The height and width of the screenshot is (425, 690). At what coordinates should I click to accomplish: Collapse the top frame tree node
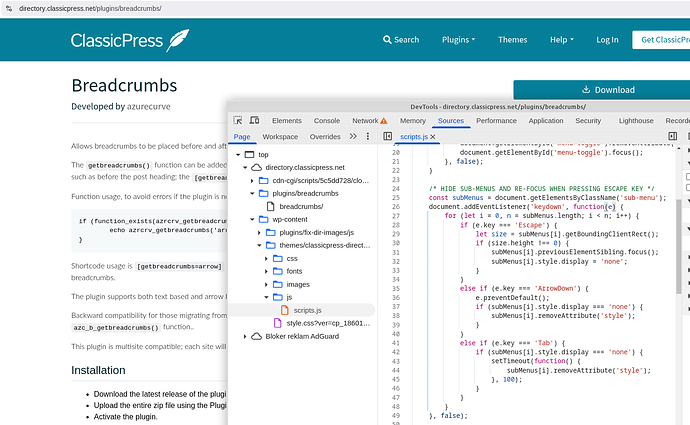pos(238,155)
